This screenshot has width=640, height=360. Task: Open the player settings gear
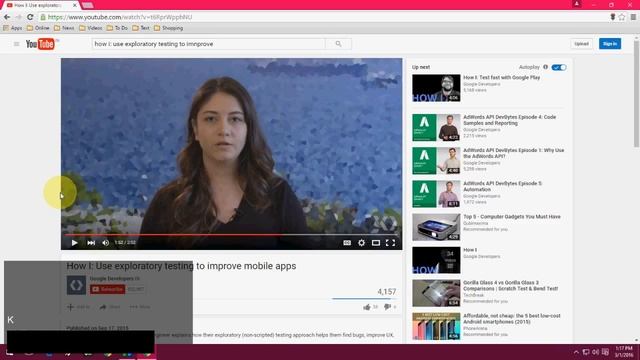tap(362, 242)
